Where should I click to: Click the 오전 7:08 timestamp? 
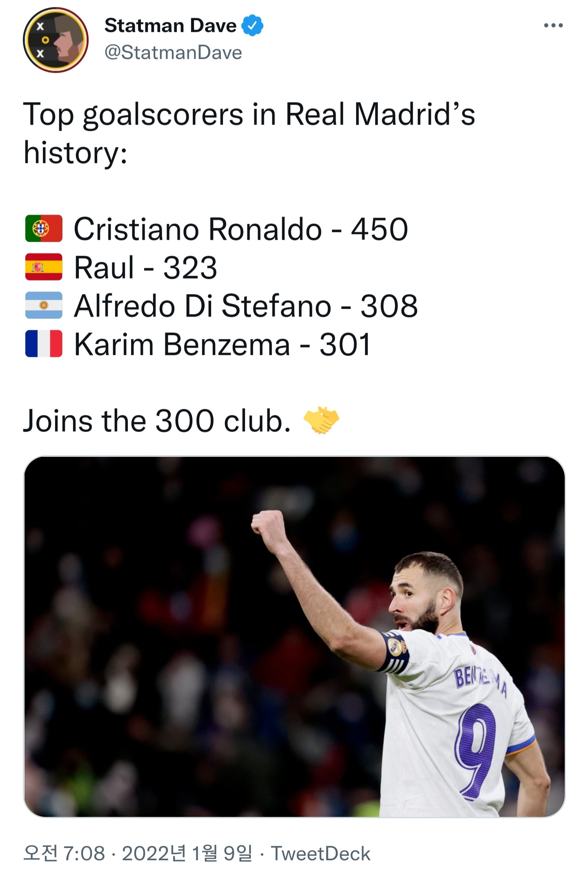tap(64, 853)
